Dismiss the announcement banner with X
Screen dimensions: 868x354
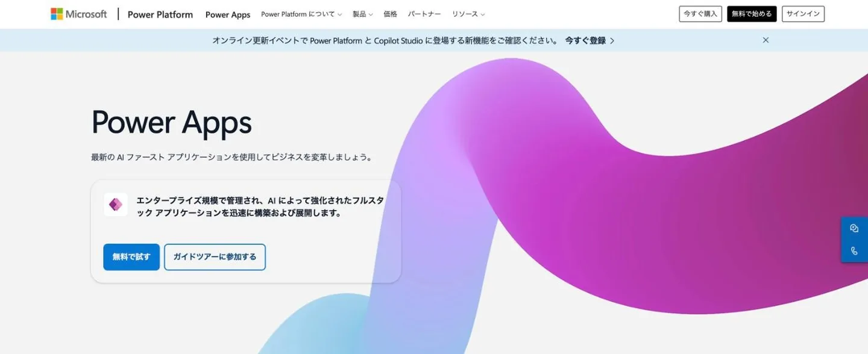click(x=766, y=40)
